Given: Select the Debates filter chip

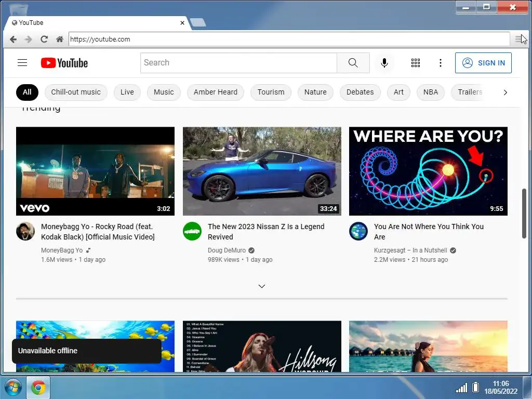Looking at the screenshot, I should (360, 92).
